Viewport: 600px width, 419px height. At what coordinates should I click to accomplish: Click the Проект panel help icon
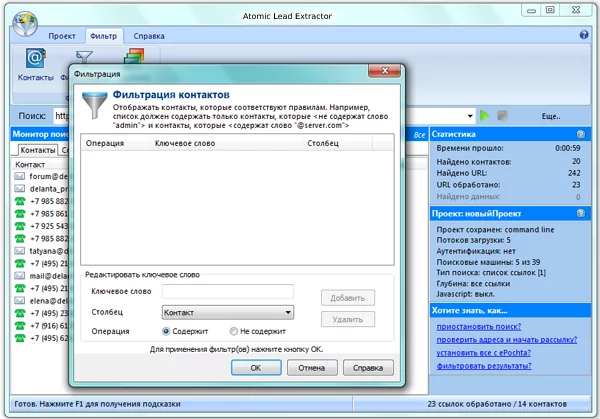click(580, 213)
